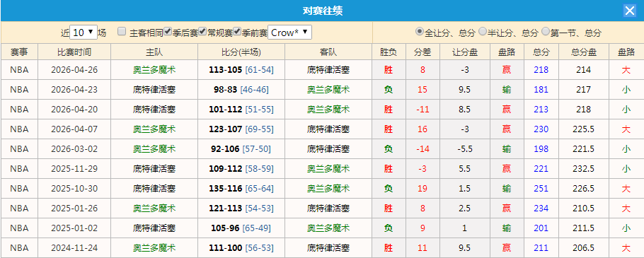The height and width of the screenshot is (258, 644).
Task: Click the 2025-01-26 match date
Action: coord(74,209)
